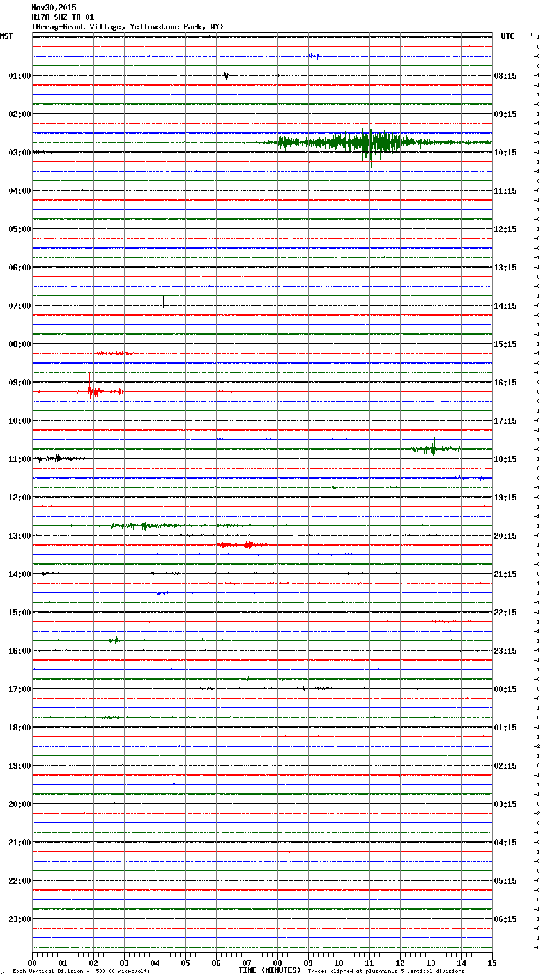
Task: Click the 02:15 UTC time label
Action: (505, 766)
